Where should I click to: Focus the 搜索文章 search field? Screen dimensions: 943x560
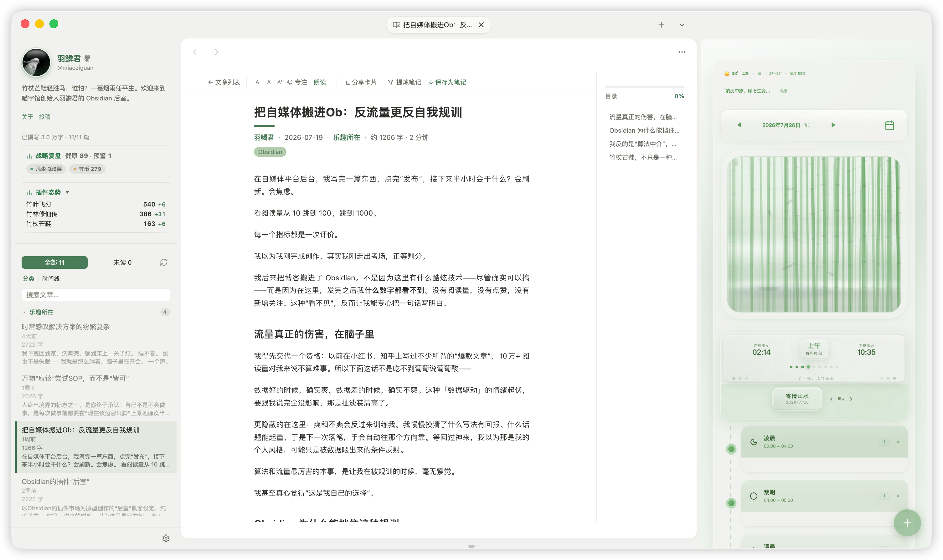(x=95, y=295)
